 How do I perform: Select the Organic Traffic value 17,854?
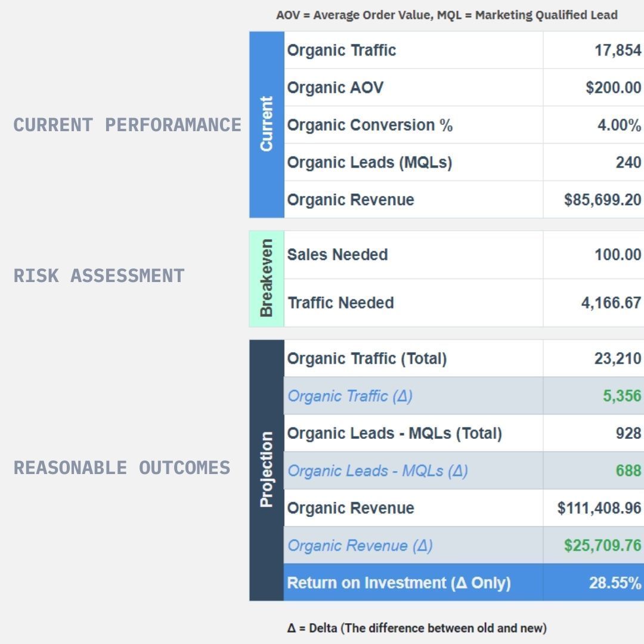pyautogui.click(x=618, y=50)
